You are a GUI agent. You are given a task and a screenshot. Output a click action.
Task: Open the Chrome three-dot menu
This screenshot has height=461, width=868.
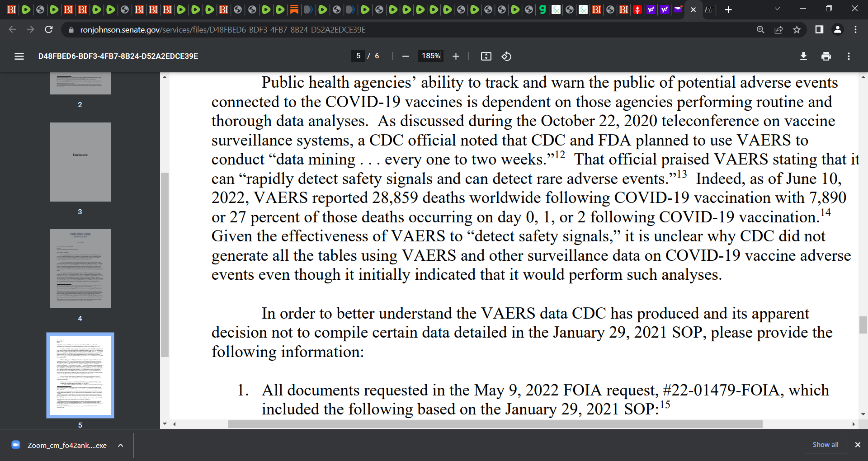(x=855, y=29)
